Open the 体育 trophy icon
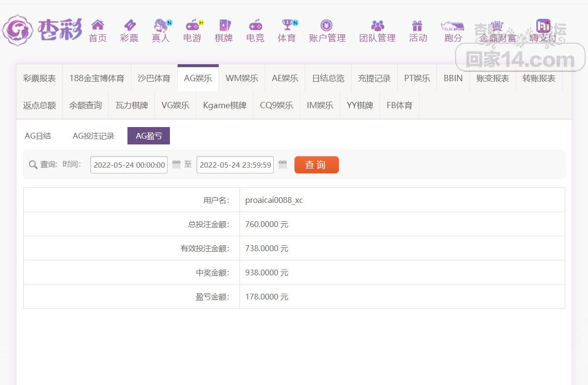The image size is (588, 385). (x=287, y=25)
